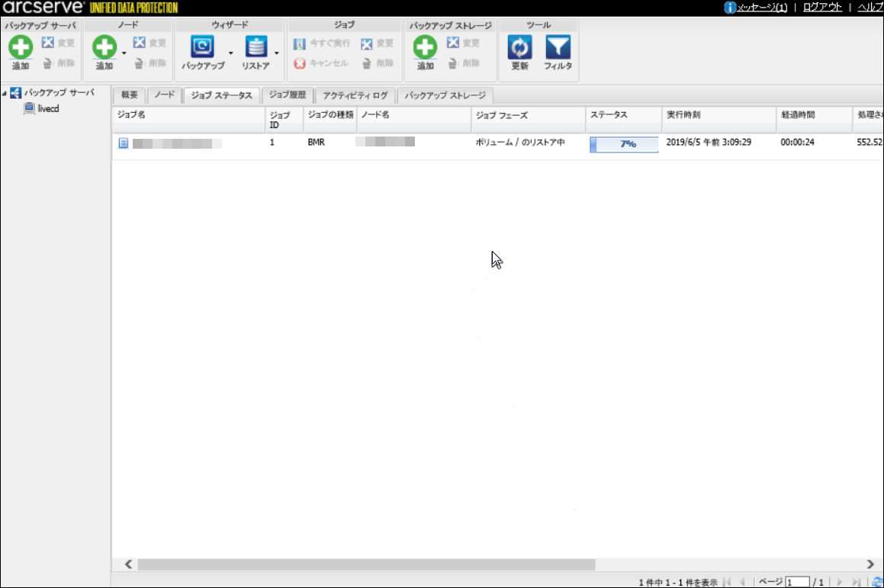Click the page number input field

click(x=797, y=582)
